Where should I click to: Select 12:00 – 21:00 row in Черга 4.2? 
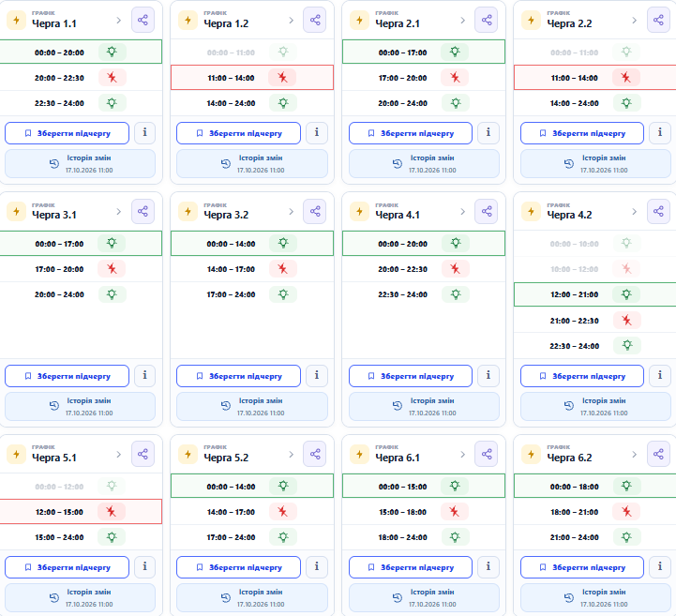point(595,294)
